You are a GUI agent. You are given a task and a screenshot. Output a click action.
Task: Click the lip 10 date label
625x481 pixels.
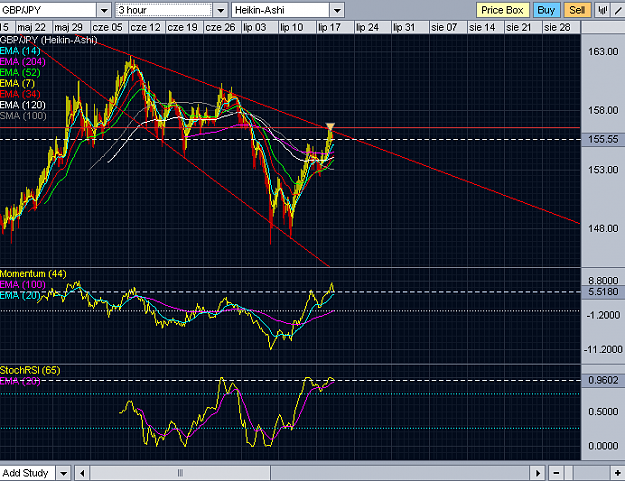coord(292,27)
